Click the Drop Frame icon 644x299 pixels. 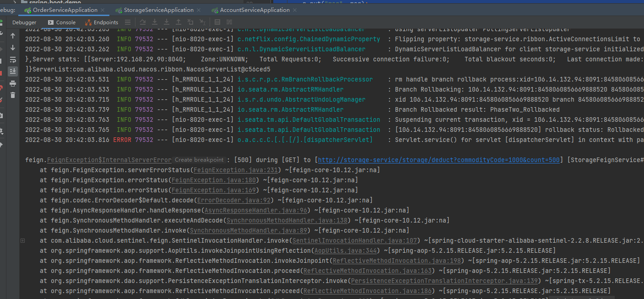point(190,22)
